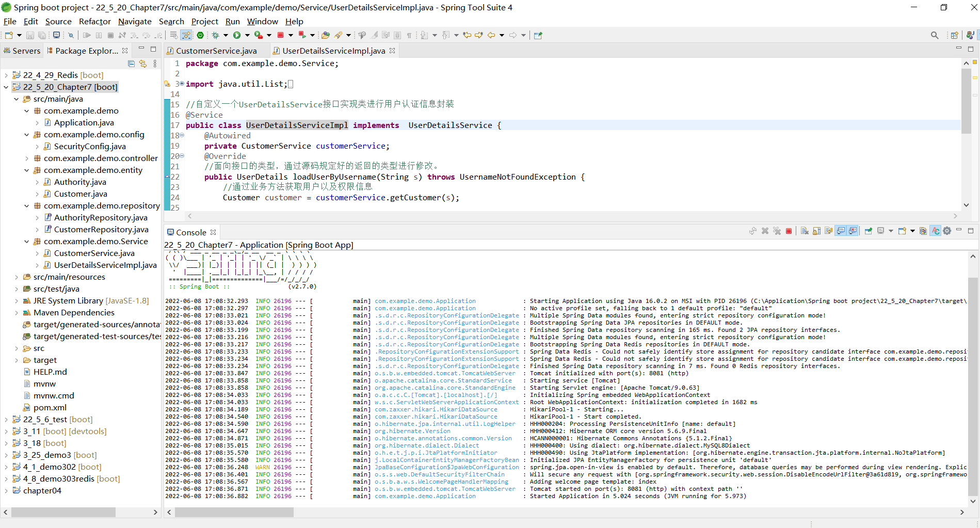Open SecurityConfig.java in Package Explorer

point(90,147)
